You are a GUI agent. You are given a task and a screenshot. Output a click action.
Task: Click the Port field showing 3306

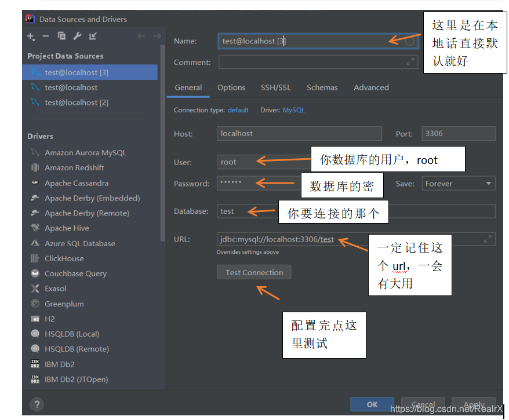click(459, 134)
